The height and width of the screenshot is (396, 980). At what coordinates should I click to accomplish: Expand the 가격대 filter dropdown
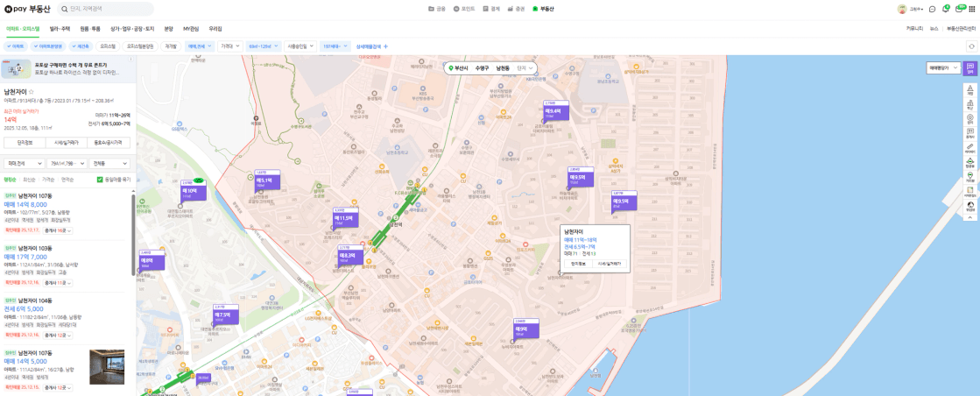[x=229, y=46]
